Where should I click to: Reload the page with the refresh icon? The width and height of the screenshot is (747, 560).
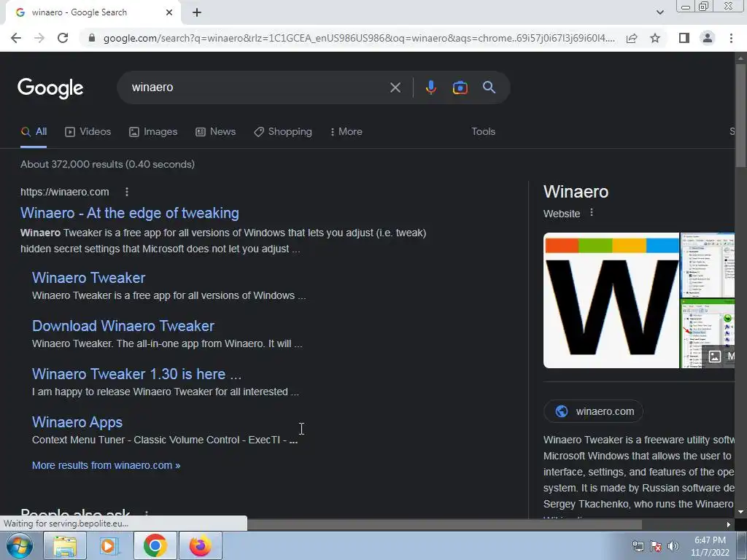pos(63,38)
